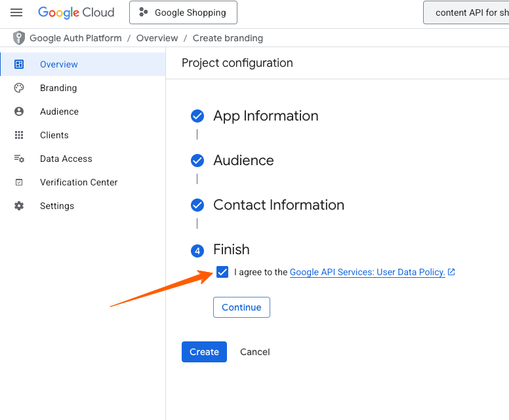Select the Audience person icon
Screen dimensions: 509x420
(x=19, y=111)
